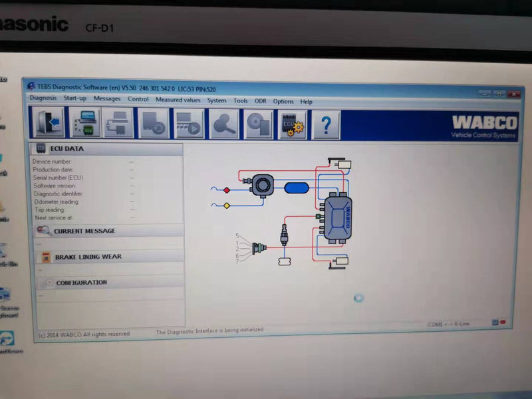
Task: Open the ECU parameters gear toolbar icon
Action: tap(291, 123)
